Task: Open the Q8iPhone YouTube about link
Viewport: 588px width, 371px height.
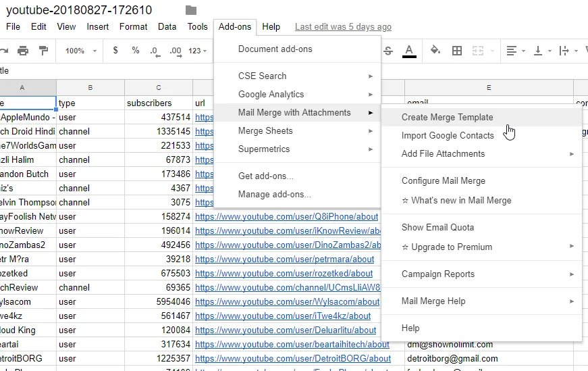Action: click(x=286, y=217)
